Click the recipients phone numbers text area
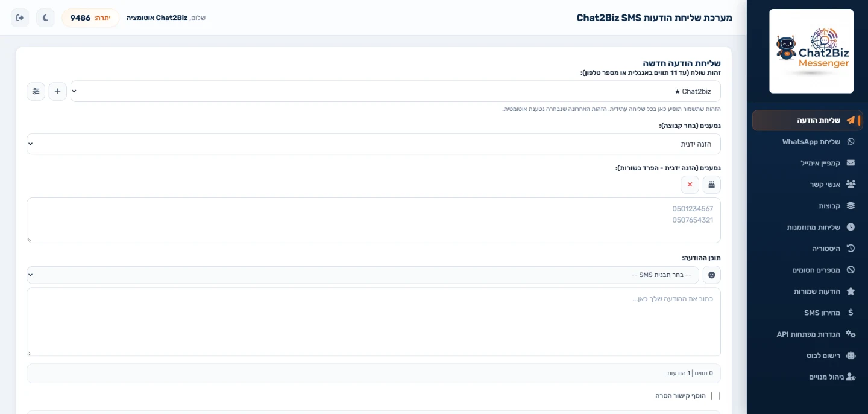Viewport: 868px width, 414px height. click(374, 220)
